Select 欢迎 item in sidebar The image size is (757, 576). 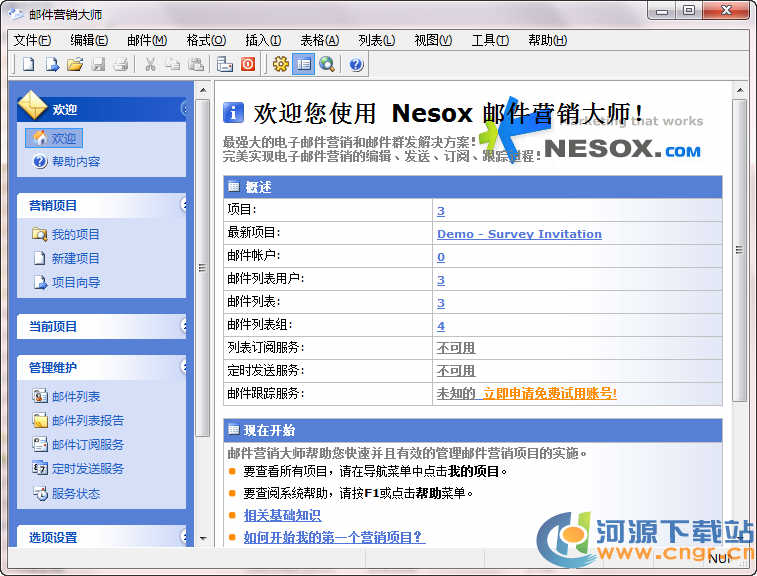pos(54,138)
